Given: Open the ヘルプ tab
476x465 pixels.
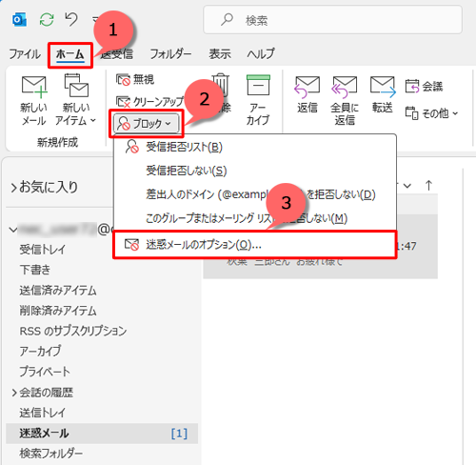Looking at the screenshot, I should (x=261, y=54).
